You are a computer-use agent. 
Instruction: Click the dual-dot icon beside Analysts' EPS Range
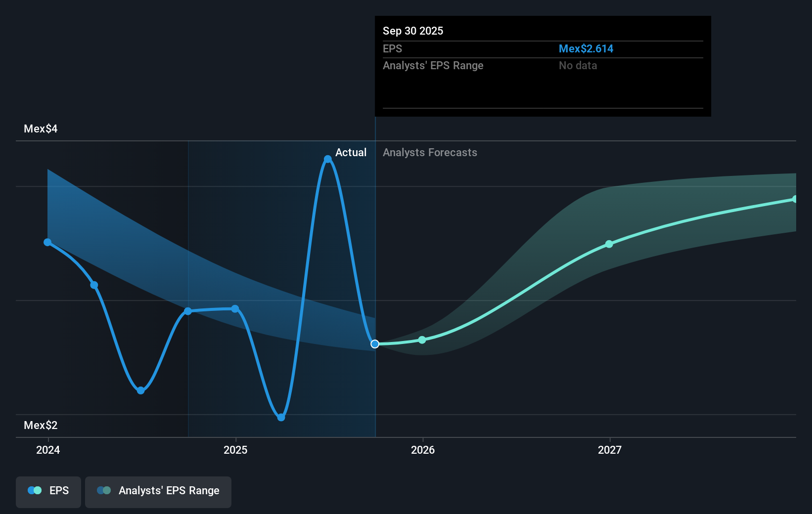pos(104,490)
